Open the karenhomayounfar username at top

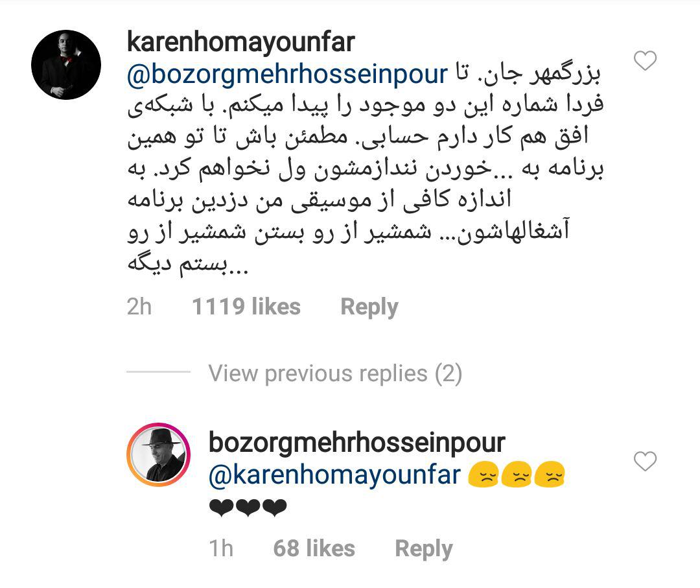pyautogui.click(x=240, y=42)
